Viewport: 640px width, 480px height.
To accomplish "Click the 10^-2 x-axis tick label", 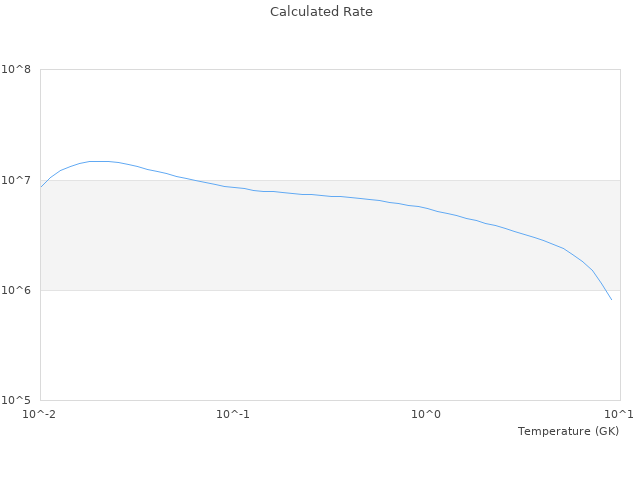I will click(40, 414).
